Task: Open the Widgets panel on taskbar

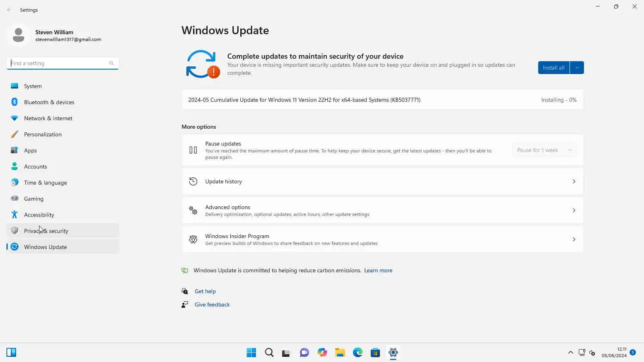Action: point(11,353)
